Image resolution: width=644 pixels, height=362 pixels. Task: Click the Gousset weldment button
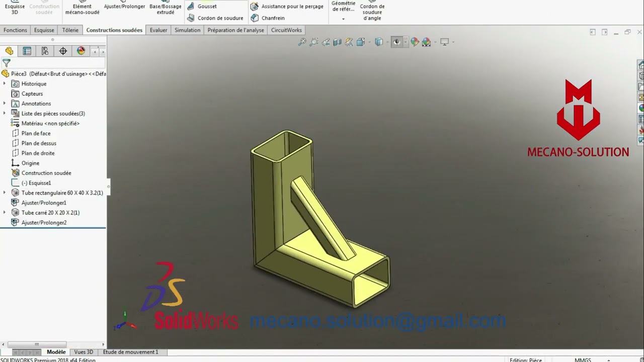pos(202,6)
